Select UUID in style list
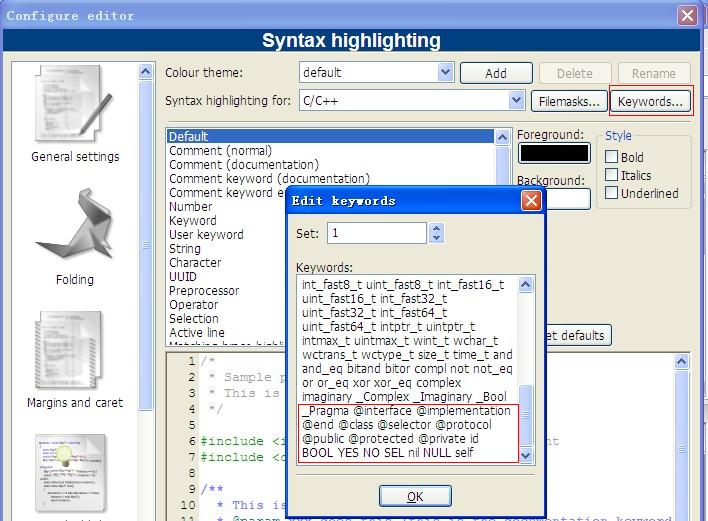Image resolution: width=708 pixels, height=521 pixels. point(182,276)
